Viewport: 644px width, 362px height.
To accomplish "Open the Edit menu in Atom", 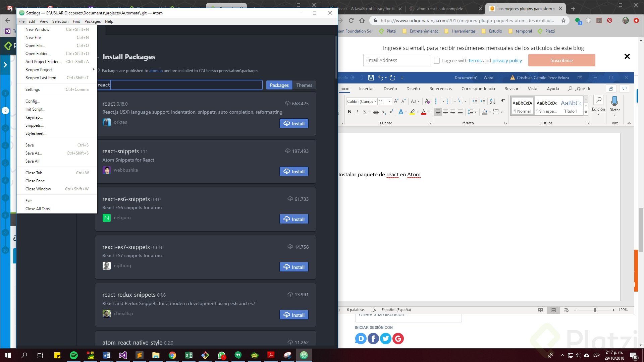I will point(32,21).
